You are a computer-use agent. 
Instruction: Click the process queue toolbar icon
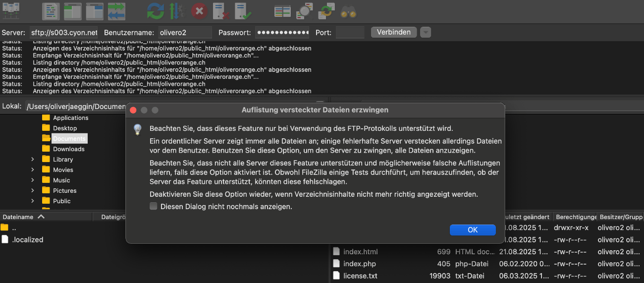click(177, 11)
